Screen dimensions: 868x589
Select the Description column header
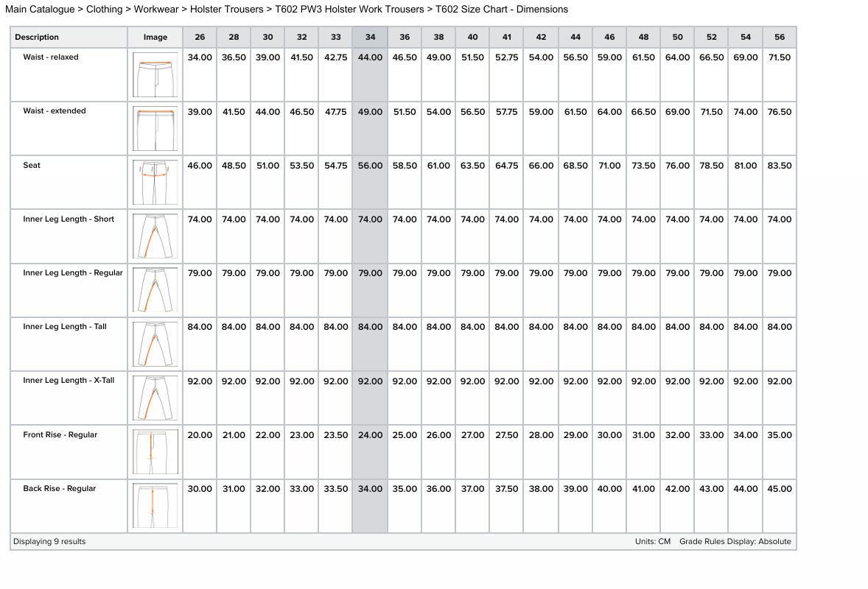69,37
